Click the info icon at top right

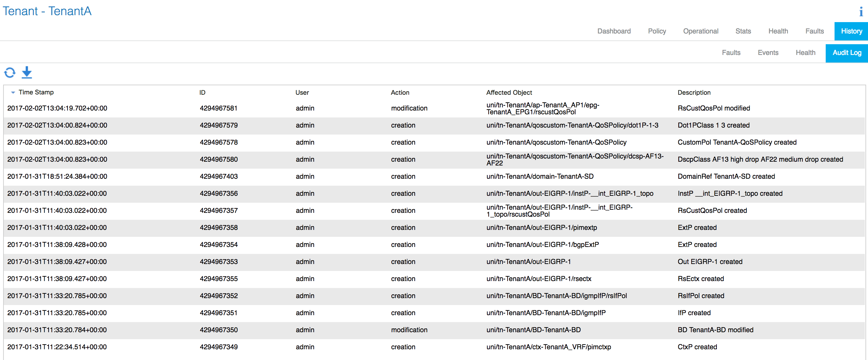[x=861, y=12]
